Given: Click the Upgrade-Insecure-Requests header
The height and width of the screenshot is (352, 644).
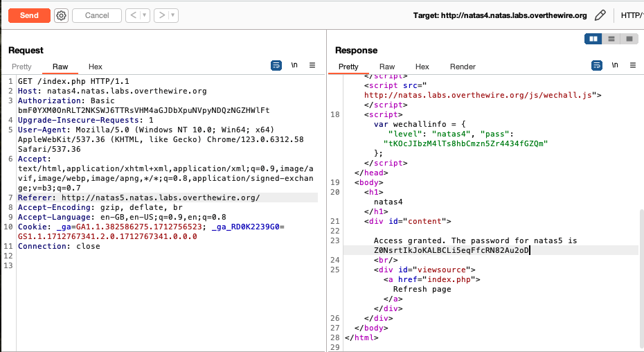Looking at the screenshot, I should [85, 120].
